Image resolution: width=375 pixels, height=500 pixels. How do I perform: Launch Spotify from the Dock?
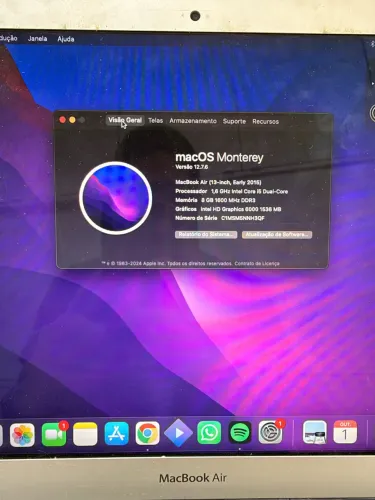click(x=240, y=433)
